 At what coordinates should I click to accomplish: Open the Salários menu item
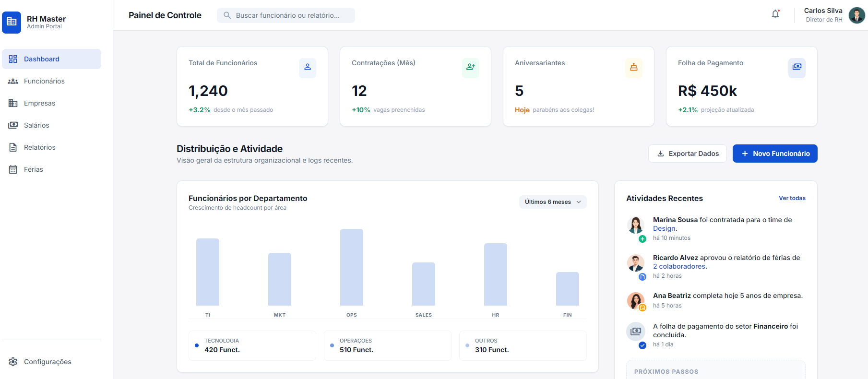(36, 125)
